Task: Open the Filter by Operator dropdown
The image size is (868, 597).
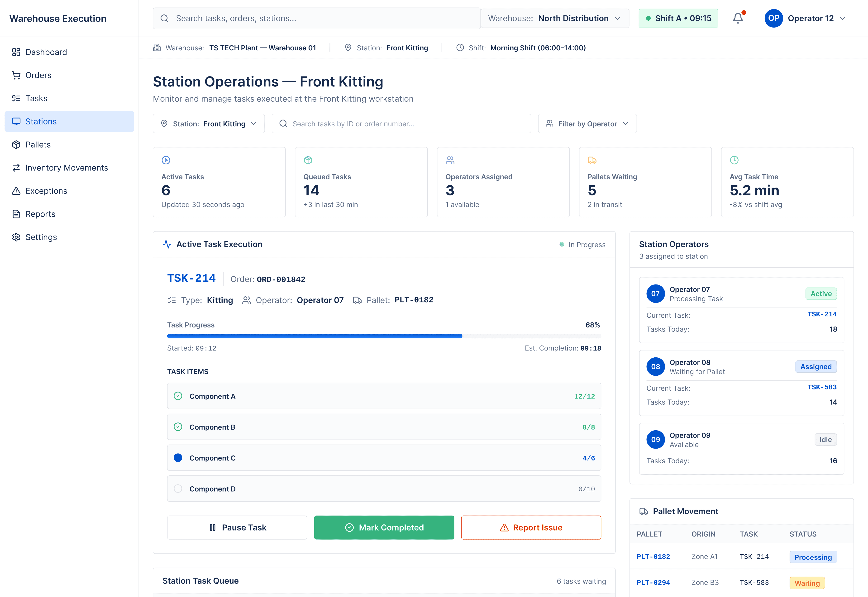Action: (587, 123)
